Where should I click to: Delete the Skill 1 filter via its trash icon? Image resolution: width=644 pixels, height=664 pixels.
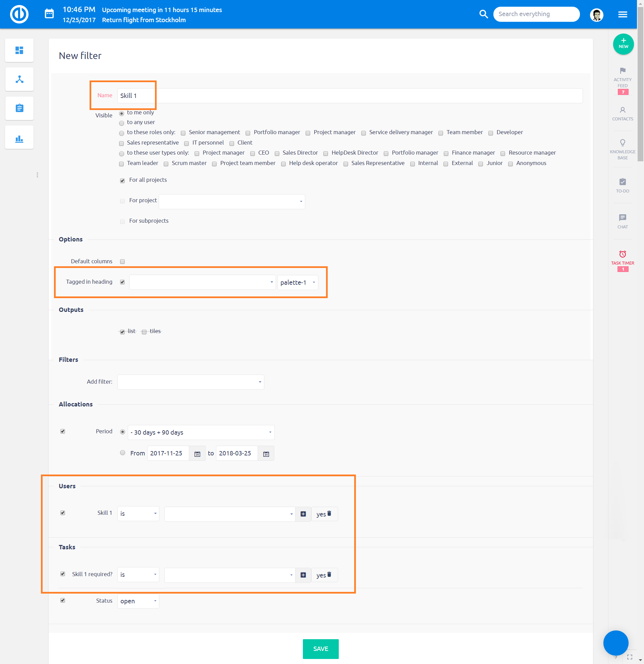pyautogui.click(x=329, y=513)
